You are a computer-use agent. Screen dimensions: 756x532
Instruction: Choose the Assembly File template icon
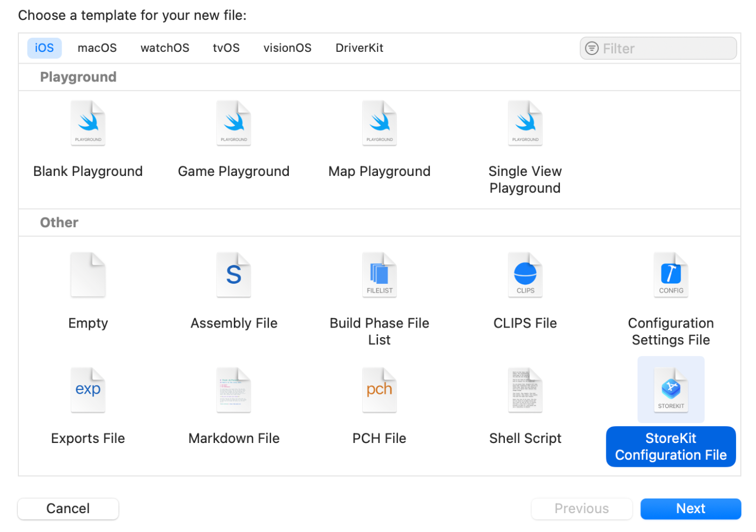click(x=234, y=275)
